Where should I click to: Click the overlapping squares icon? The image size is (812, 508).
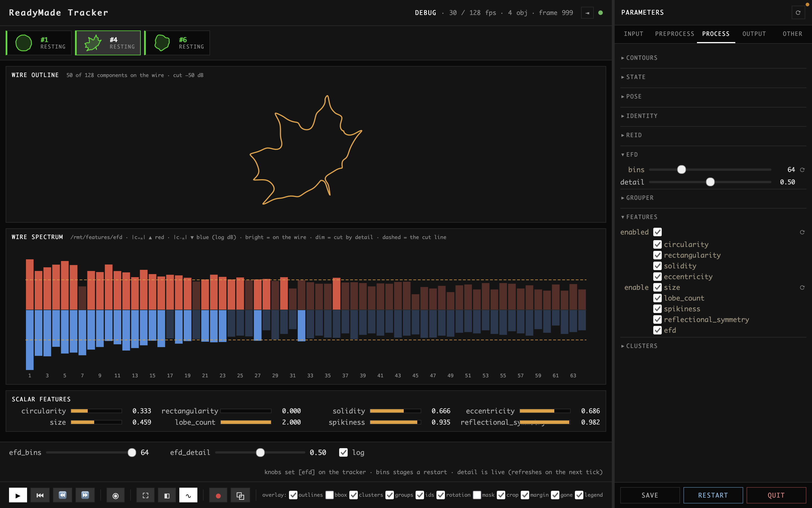pos(240,495)
